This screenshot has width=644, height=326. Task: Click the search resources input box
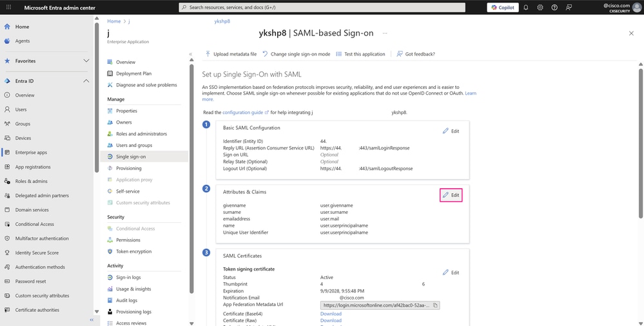coord(322,7)
